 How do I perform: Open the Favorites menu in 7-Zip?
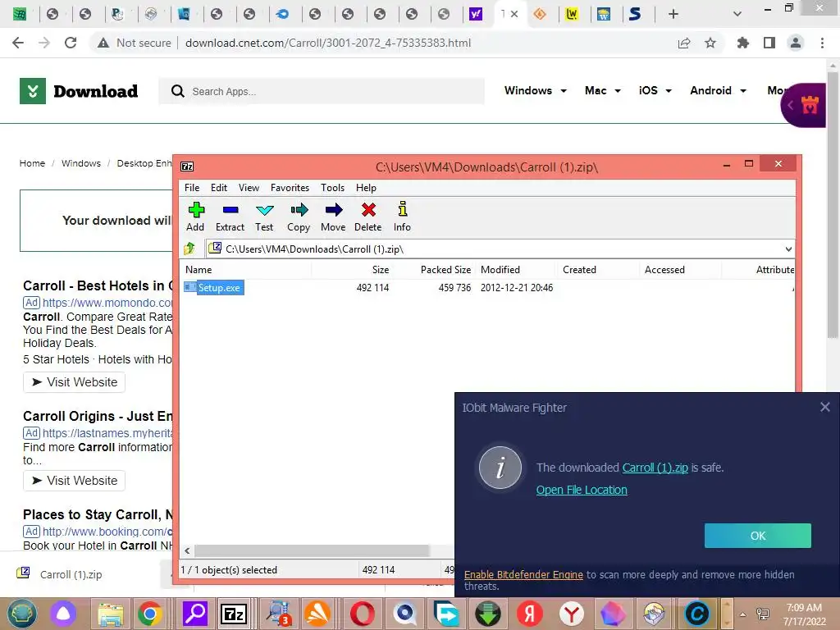click(290, 188)
